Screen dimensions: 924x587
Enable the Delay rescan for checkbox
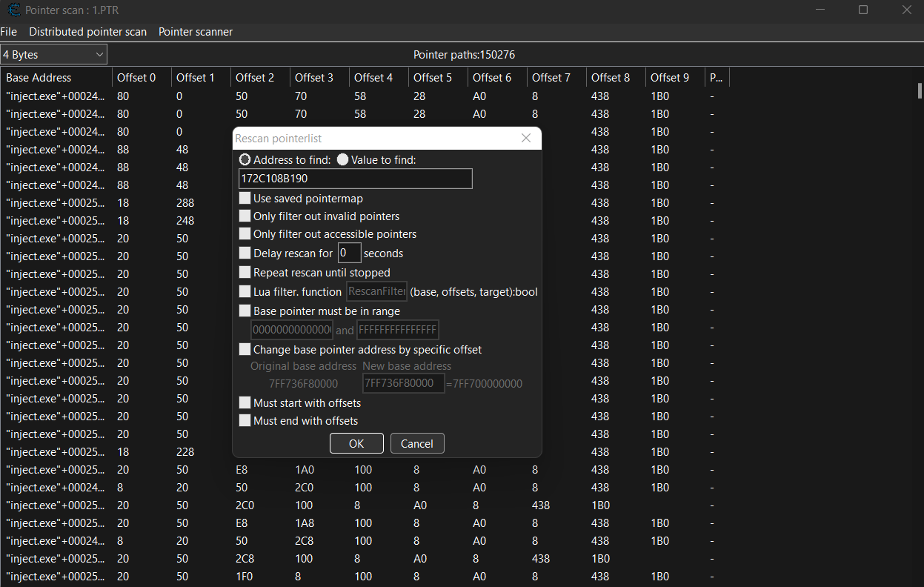click(245, 253)
